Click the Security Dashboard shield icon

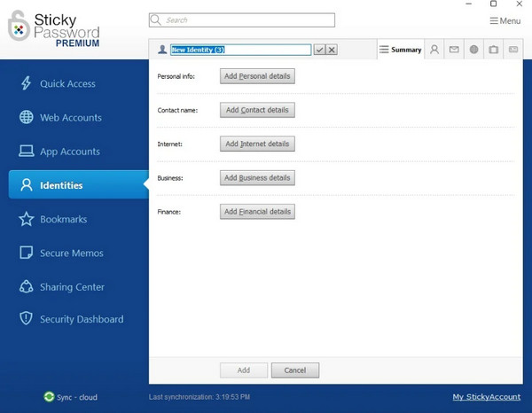click(26, 318)
